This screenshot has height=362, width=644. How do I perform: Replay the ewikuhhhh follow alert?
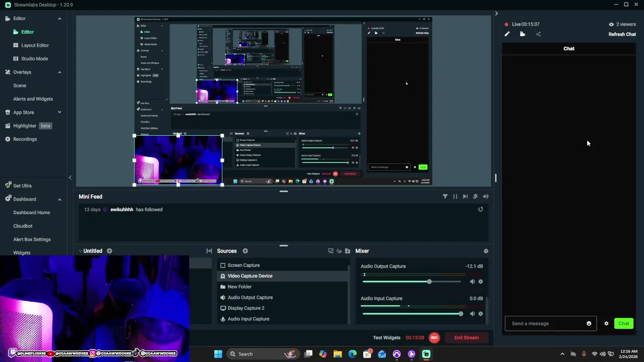480,209
